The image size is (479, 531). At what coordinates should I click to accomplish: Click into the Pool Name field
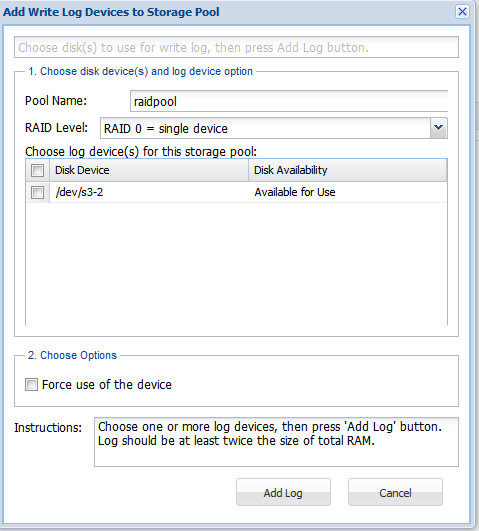pyautogui.click(x=289, y=101)
